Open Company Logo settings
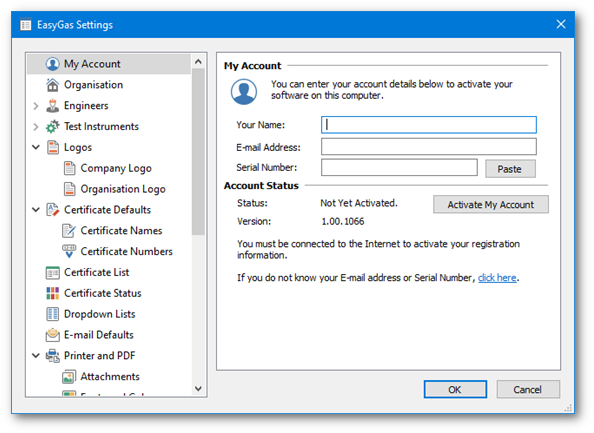594x433 pixels. click(x=116, y=168)
